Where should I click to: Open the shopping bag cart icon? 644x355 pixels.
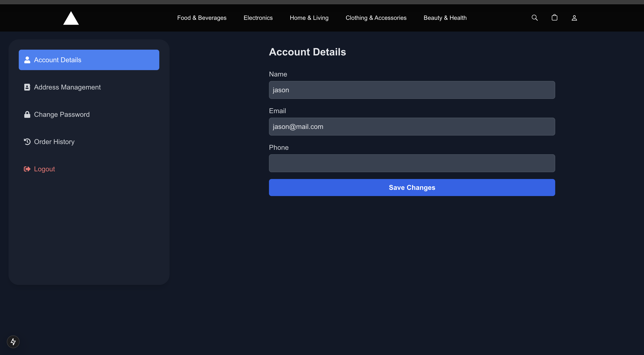[x=554, y=17]
